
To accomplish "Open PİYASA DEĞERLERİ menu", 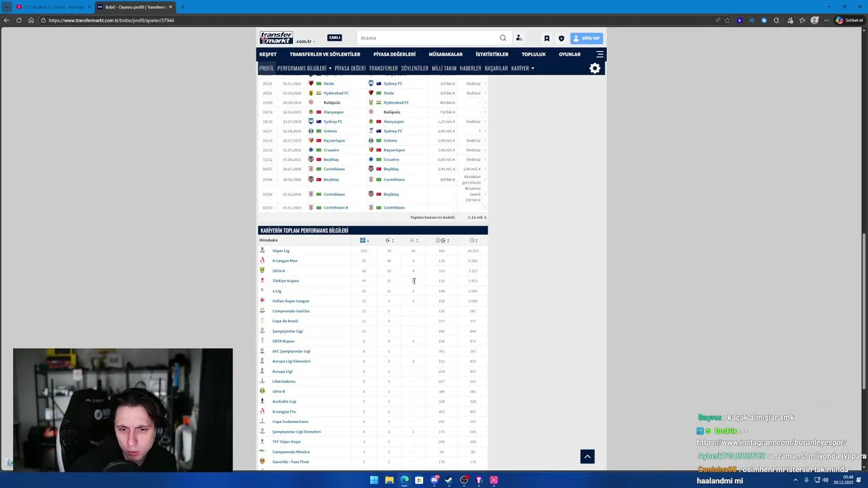I will 395,54.
